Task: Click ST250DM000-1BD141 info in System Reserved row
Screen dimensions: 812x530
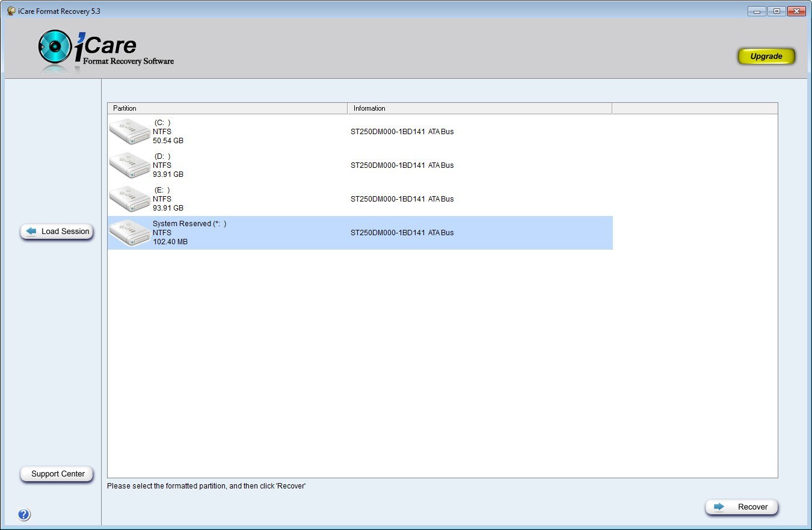Action: coord(402,233)
